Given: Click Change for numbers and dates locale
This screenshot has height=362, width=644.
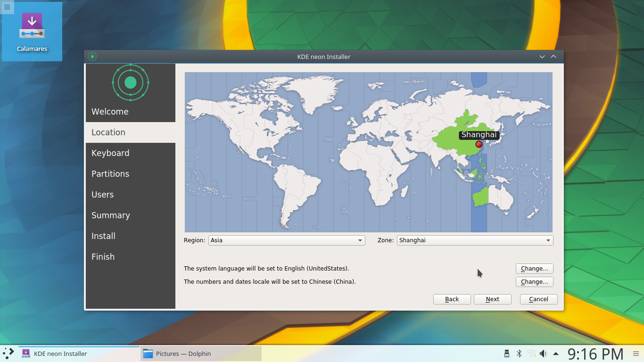Looking at the screenshot, I should [x=534, y=282].
